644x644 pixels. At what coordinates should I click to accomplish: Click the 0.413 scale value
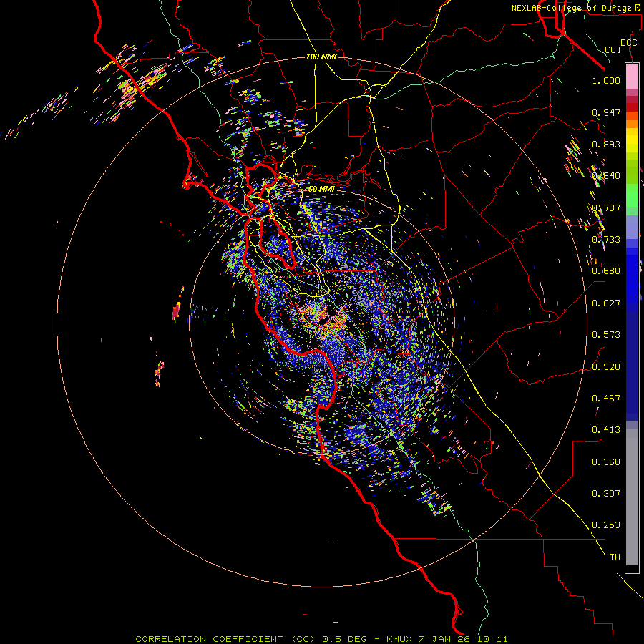pyautogui.click(x=606, y=429)
